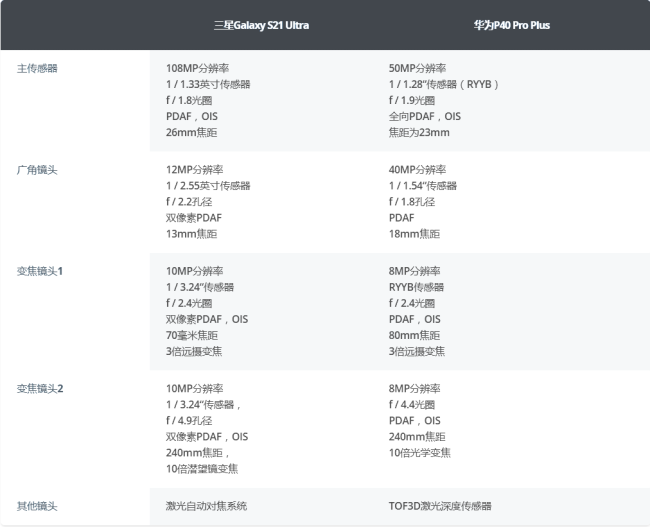Click the TOF3D激光深度传感器 cell

(440, 506)
